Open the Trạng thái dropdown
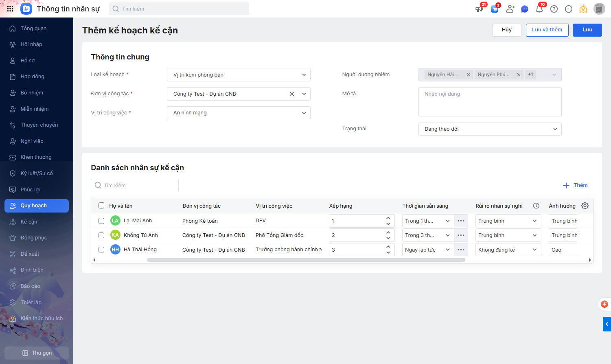611x364 pixels. [490, 129]
